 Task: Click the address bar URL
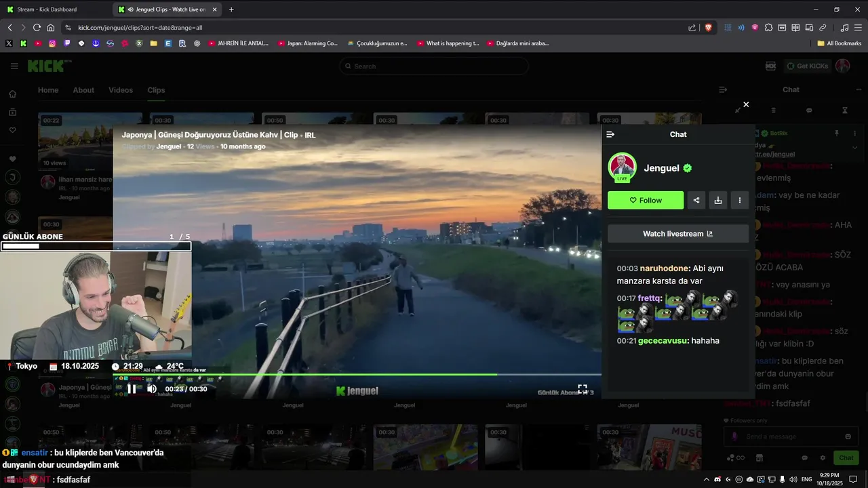coord(140,28)
